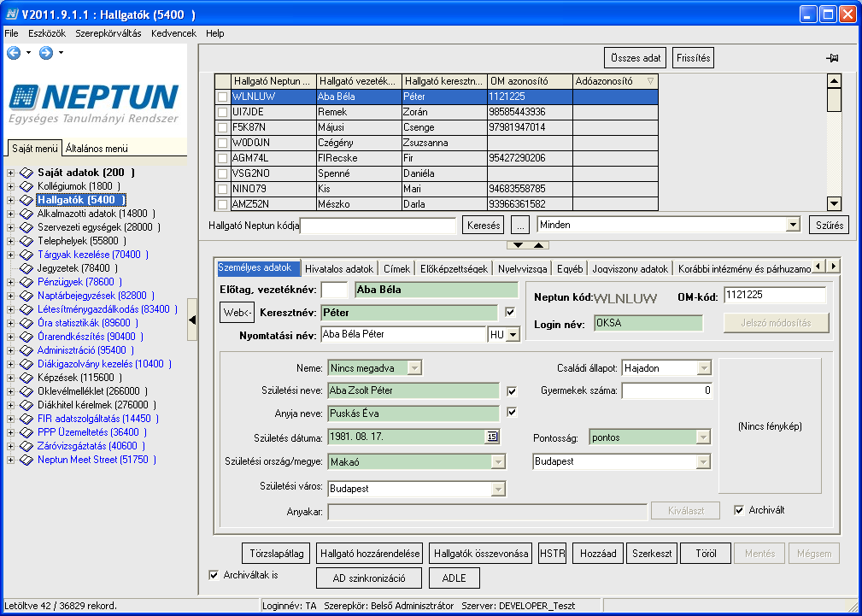Click the book icon beside Telephelyek

(x=26, y=241)
